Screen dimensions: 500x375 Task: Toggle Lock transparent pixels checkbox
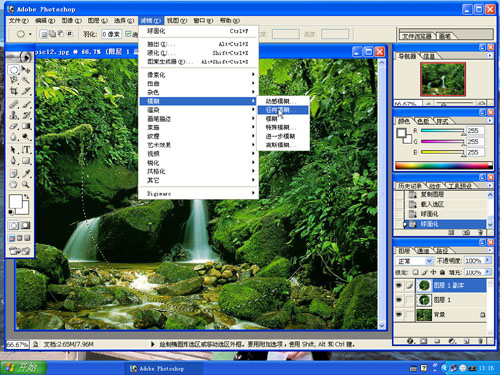click(415, 272)
